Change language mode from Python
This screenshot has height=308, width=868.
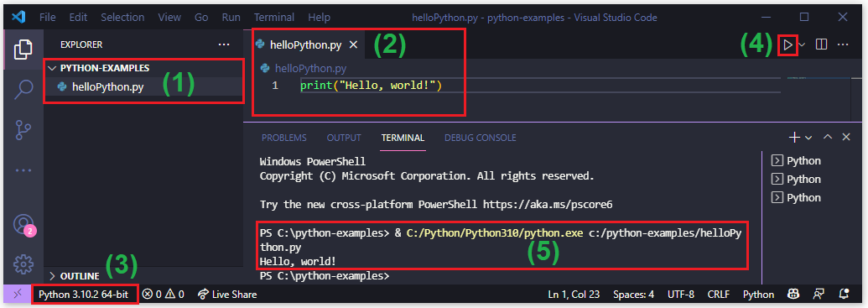[758, 294]
